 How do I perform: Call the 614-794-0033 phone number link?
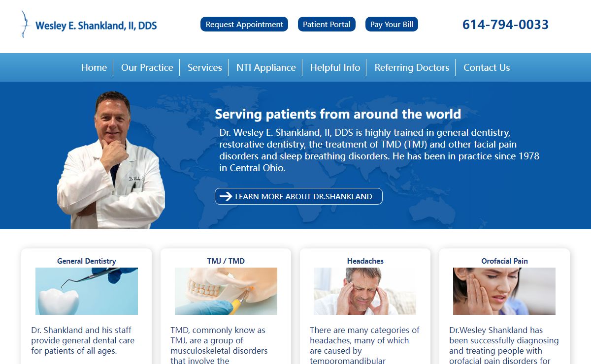click(505, 24)
